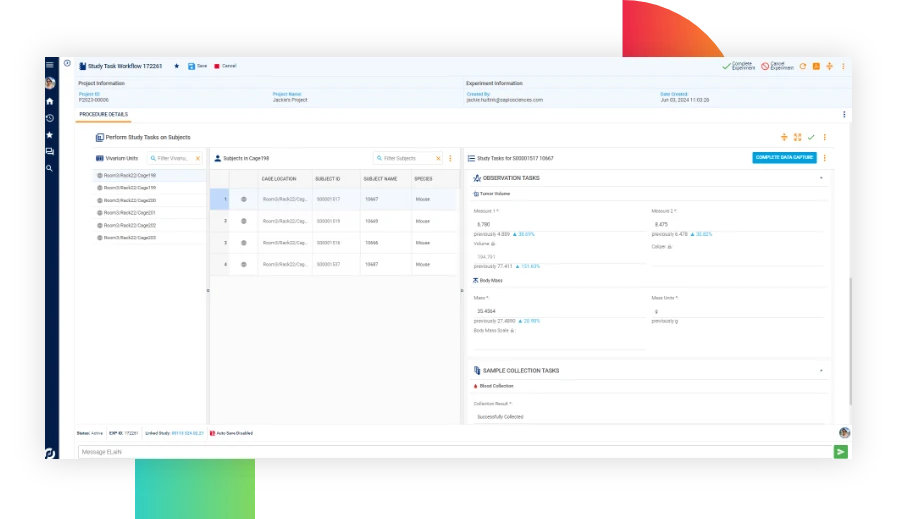The image size is (897, 519).
Task: Click the Complete Experiment button
Action: pos(739,66)
